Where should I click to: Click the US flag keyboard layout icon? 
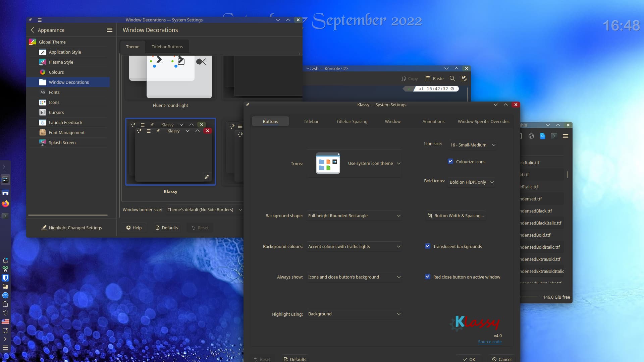(5, 321)
